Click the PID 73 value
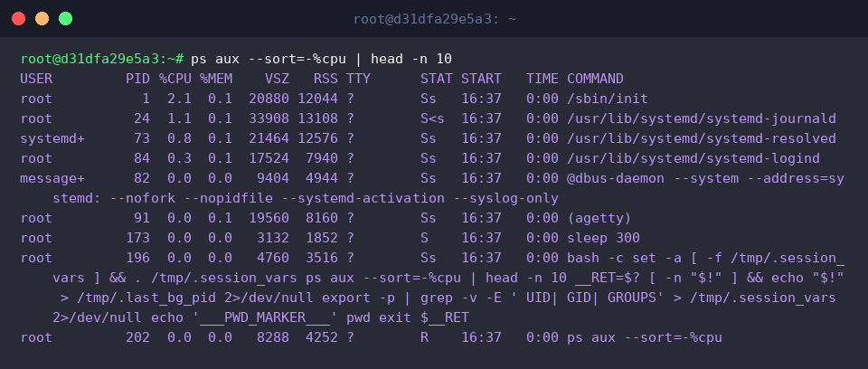The image size is (868, 369). coord(142,138)
